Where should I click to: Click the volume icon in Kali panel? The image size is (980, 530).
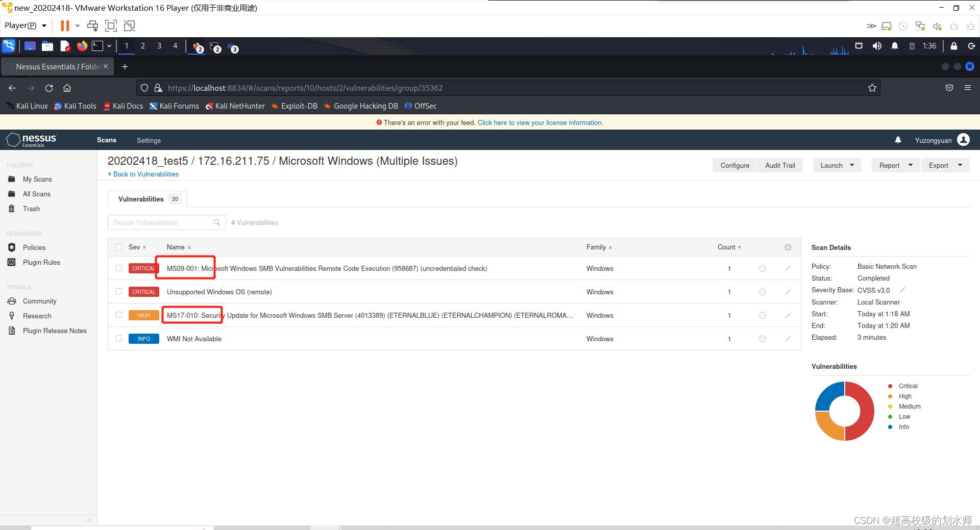877,46
